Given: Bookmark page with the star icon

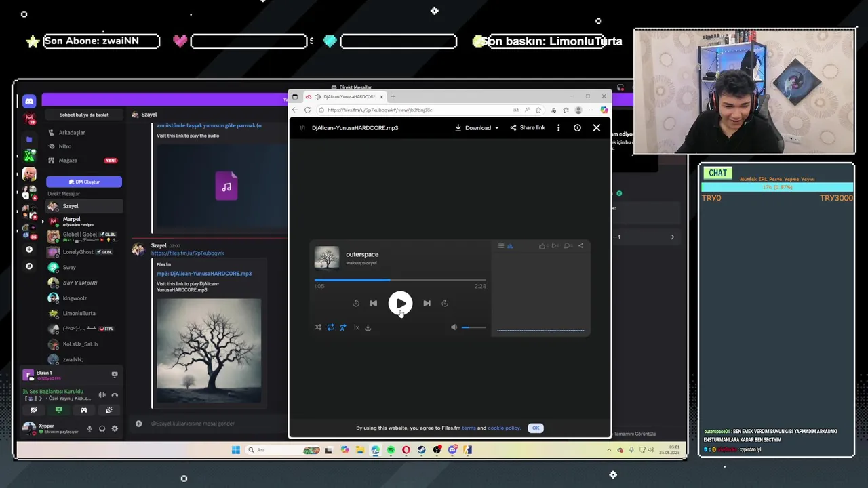Looking at the screenshot, I should (x=538, y=110).
